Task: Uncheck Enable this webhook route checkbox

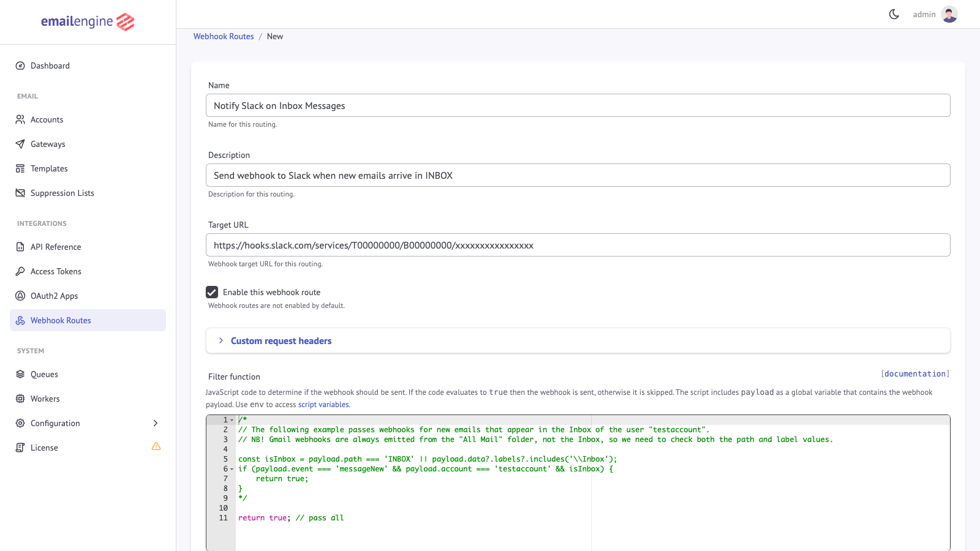Action: [212, 292]
